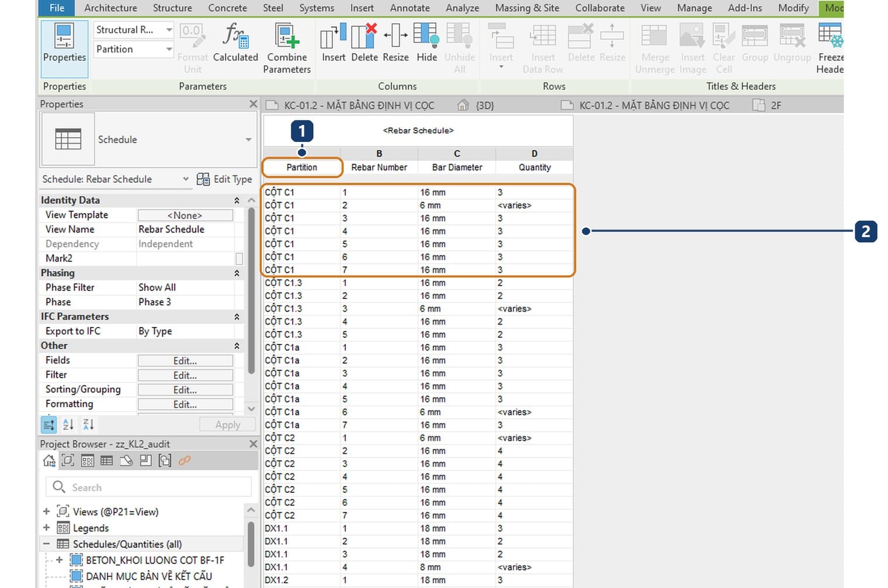This screenshot has height=588, width=888.
Task: Expand the Views (@P21=View) node
Action: [x=46, y=512]
